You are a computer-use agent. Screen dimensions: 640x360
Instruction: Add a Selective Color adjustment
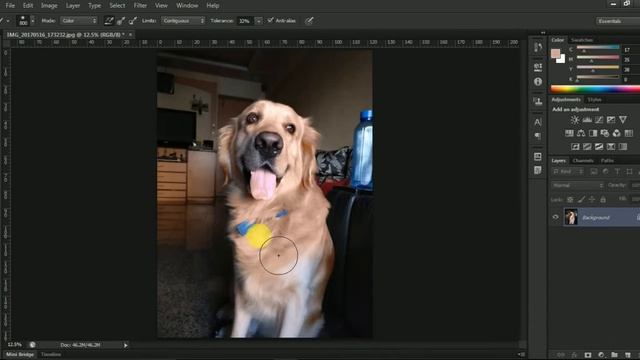(611, 147)
